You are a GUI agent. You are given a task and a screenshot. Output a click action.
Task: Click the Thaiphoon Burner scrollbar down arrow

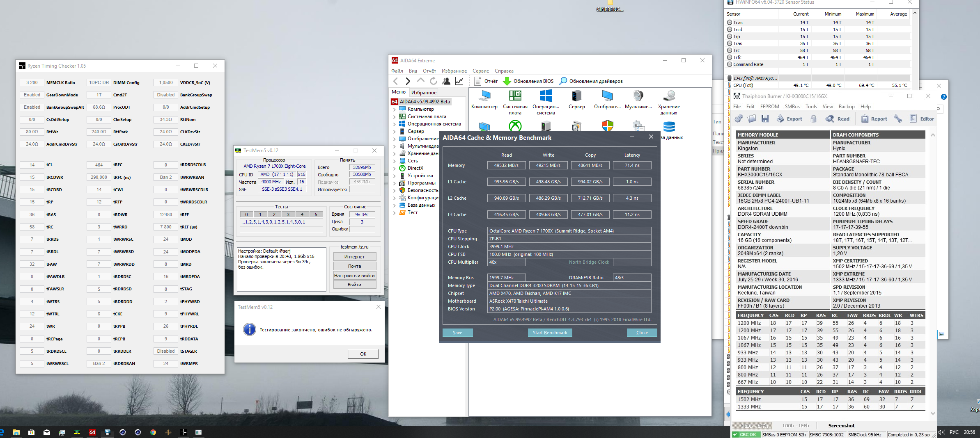click(x=932, y=413)
